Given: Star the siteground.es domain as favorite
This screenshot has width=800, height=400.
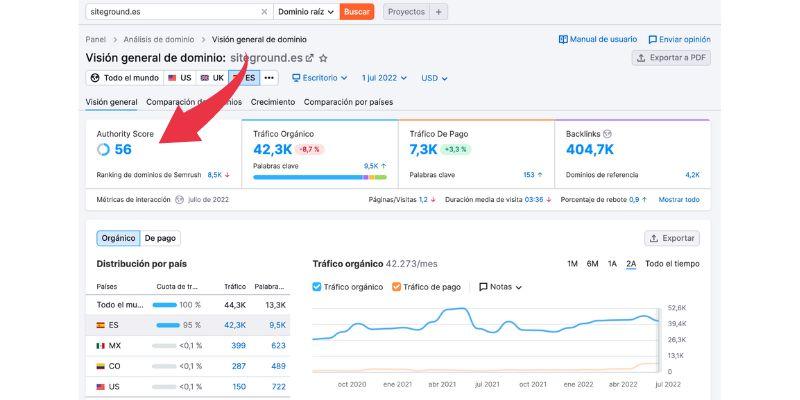Looking at the screenshot, I should [x=323, y=58].
